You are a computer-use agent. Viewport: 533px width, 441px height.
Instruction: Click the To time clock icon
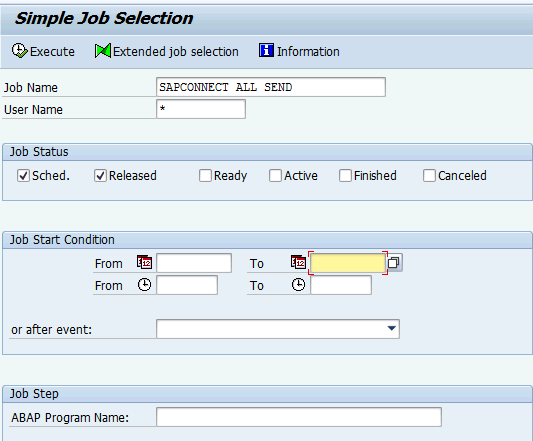(x=298, y=285)
